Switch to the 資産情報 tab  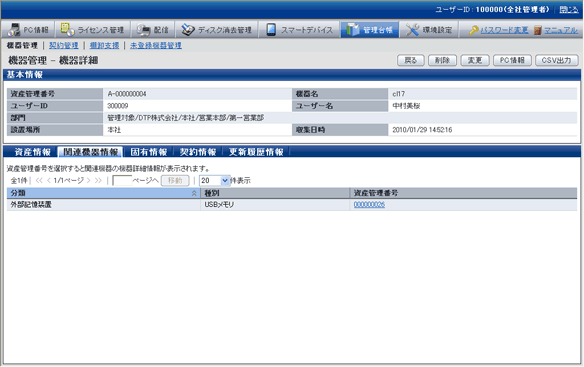32,152
